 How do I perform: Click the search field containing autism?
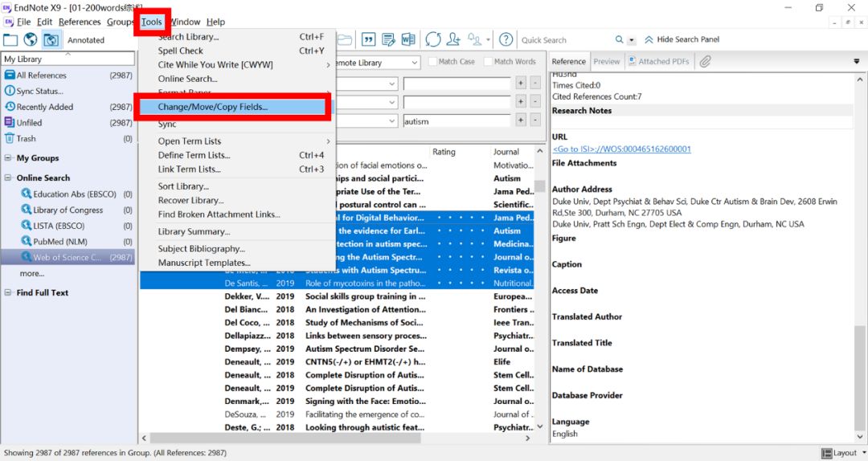pyautogui.click(x=457, y=121)
